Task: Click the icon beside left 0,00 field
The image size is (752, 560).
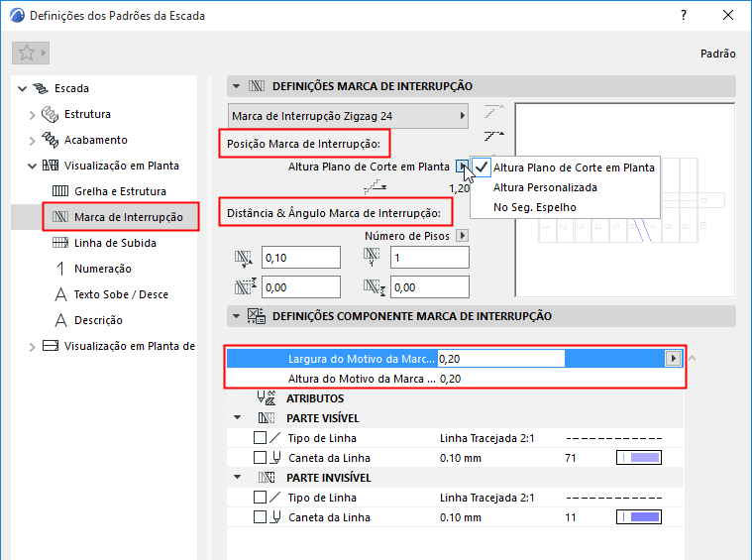Action: (246, 286)
